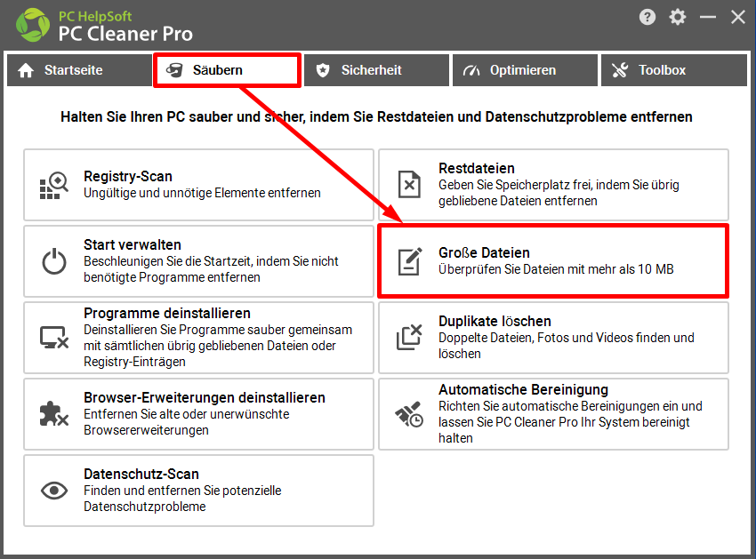The image size is (756, 559).
Task: Select the Säubern tab
Action: [x=227, y=70]
